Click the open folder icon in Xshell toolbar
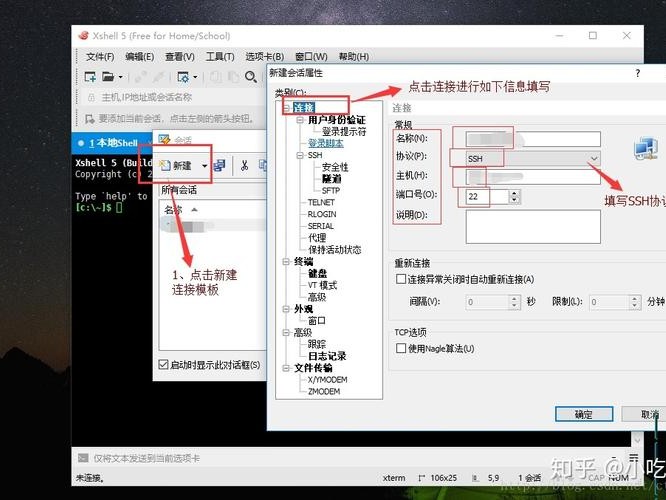 coord(108,77)
